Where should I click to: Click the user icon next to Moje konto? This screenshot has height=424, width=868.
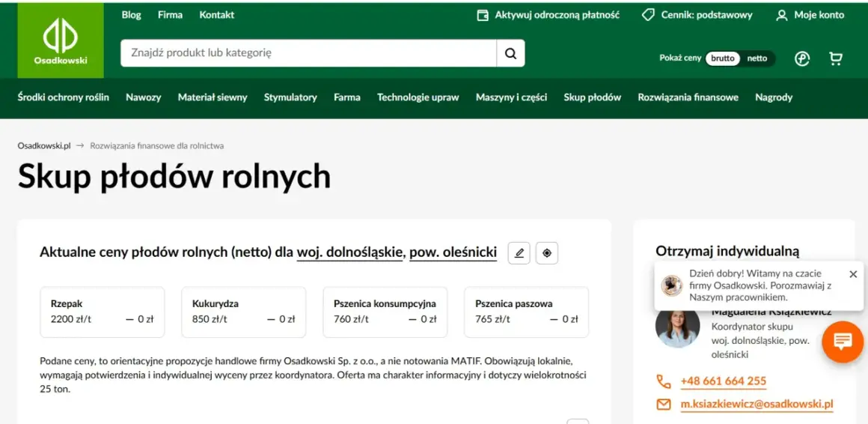pos(782,16)
